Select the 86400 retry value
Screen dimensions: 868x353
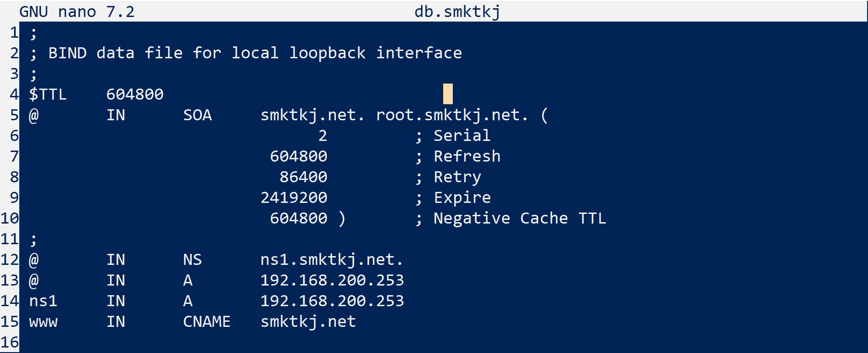click(303, 177)
